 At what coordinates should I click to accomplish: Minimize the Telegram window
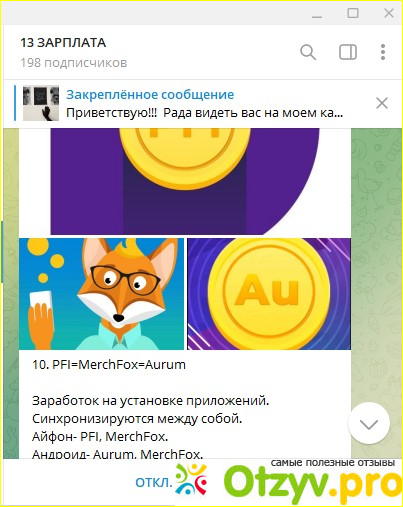pos(317,14)
